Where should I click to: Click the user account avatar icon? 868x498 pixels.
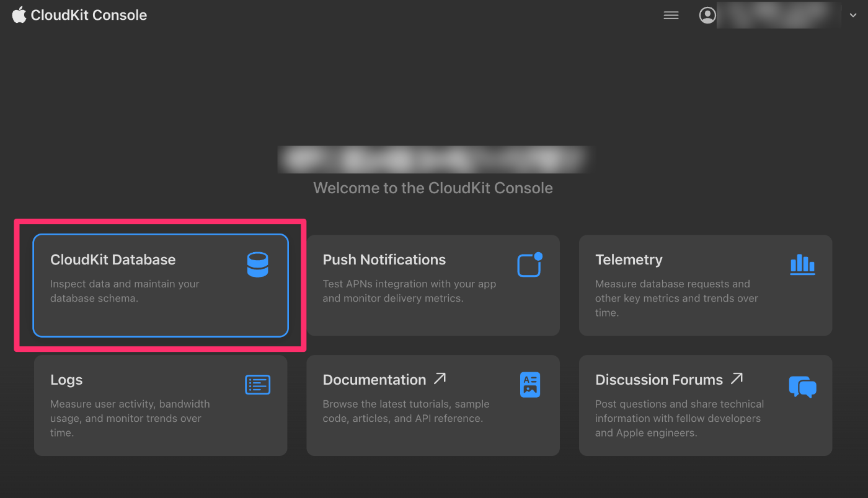point(707,15)
